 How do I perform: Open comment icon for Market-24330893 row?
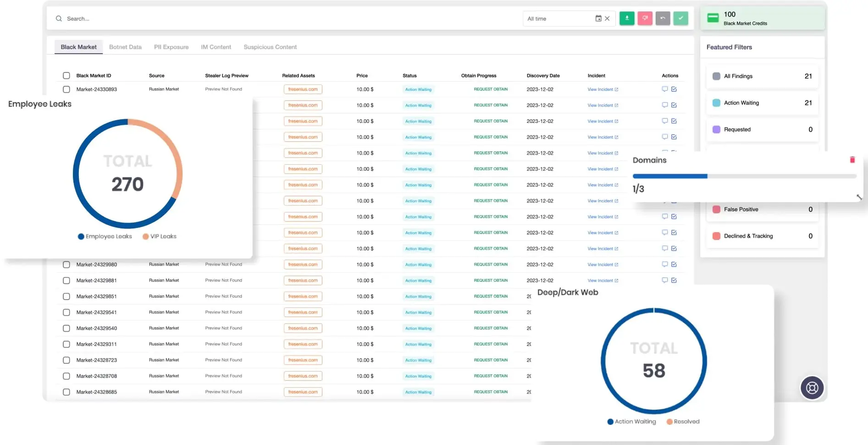(665, 89)
